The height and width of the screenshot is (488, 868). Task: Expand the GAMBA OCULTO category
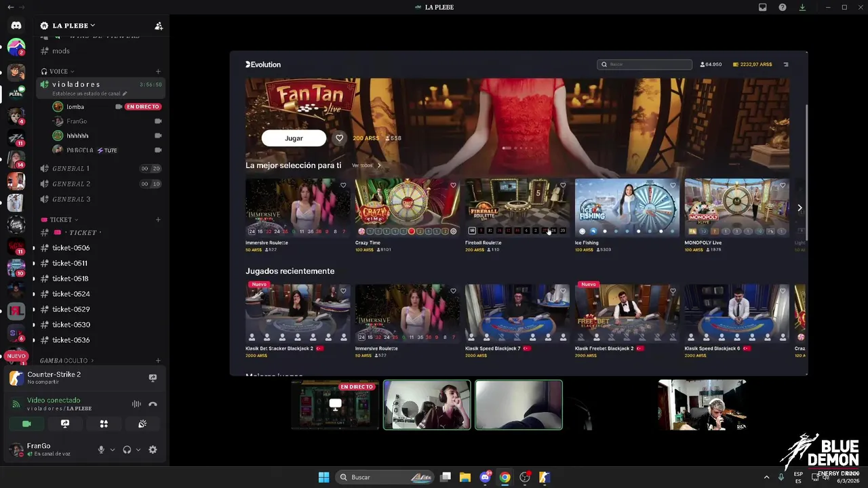(x=66, y=361)
